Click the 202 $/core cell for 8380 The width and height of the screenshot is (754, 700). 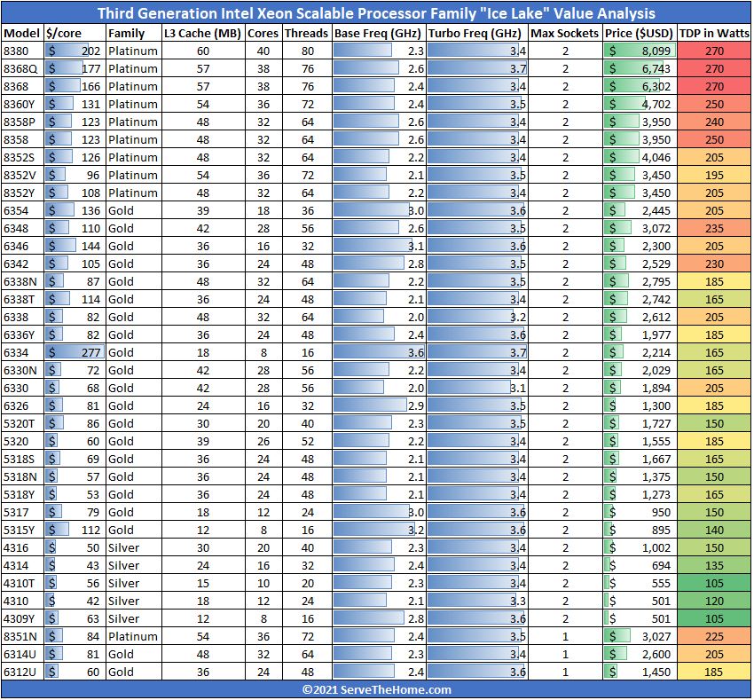click(75, 51)
